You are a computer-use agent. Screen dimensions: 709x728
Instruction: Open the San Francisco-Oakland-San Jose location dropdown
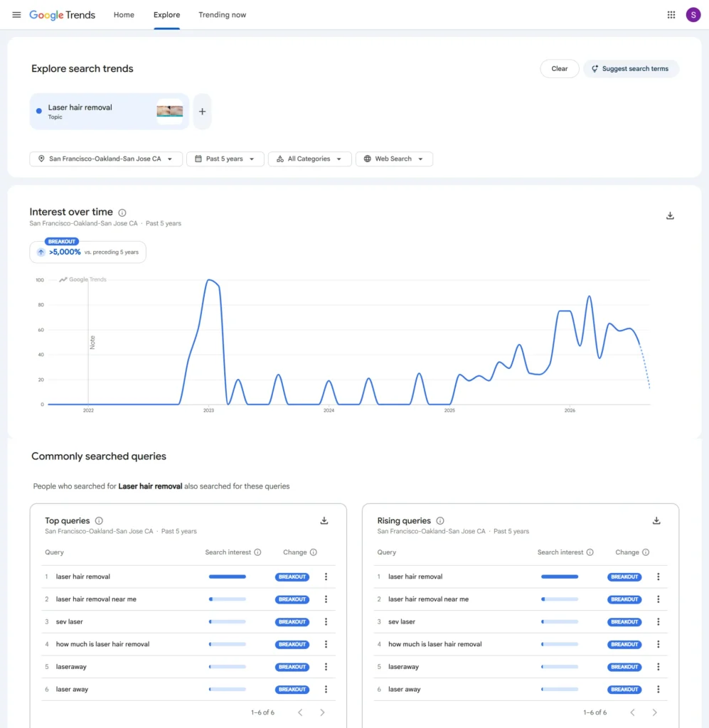106,159
